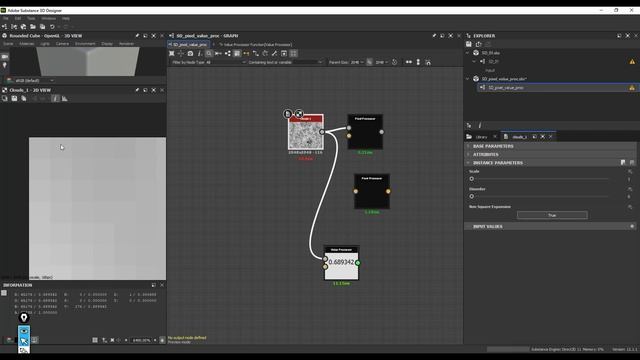Screen dimensions: 640x360
Task: Open the Window menu
Action: (49, 18)
